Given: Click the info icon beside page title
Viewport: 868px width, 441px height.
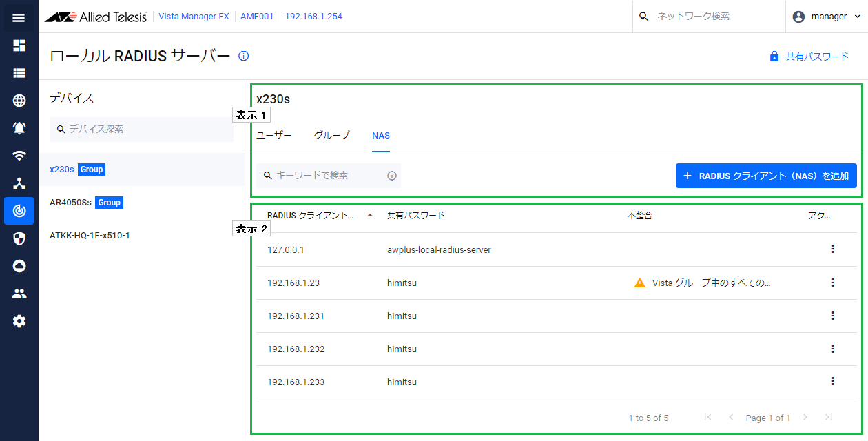Looking at the screenshot, I should 243,56.
